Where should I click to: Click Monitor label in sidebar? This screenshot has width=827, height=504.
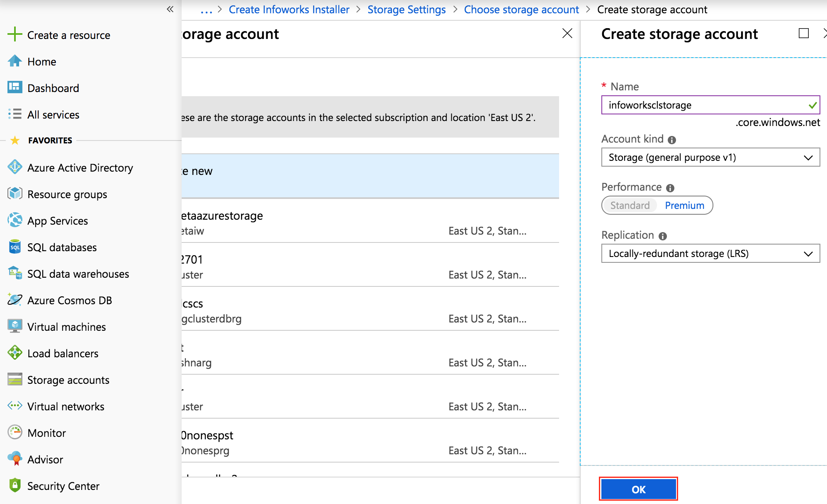click(x=46, y=433)
